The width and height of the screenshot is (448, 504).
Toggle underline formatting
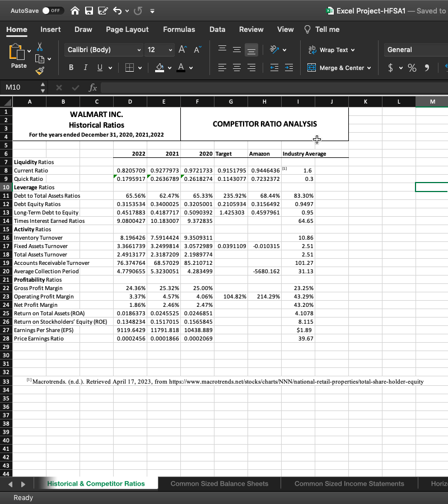click(100, 68)
